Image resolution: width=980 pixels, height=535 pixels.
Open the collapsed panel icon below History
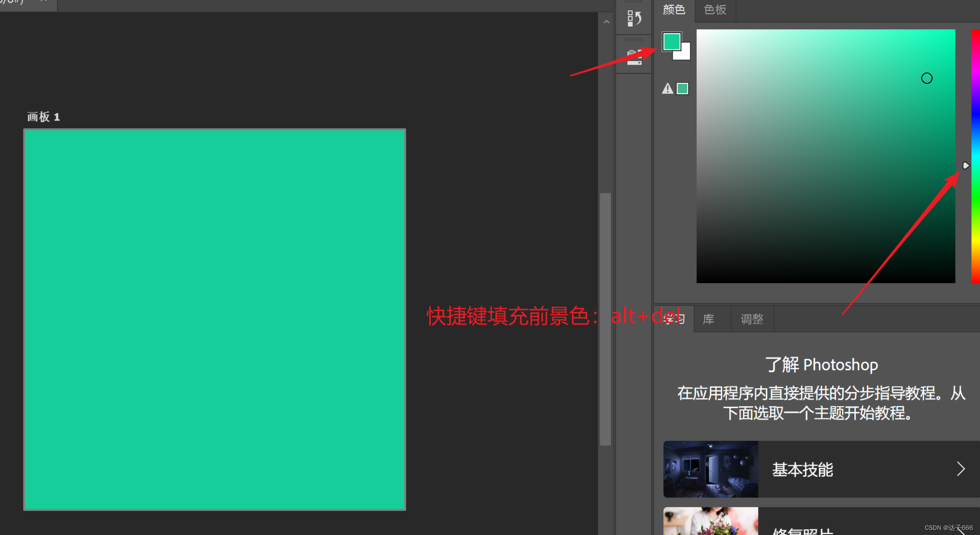(634, 57)
